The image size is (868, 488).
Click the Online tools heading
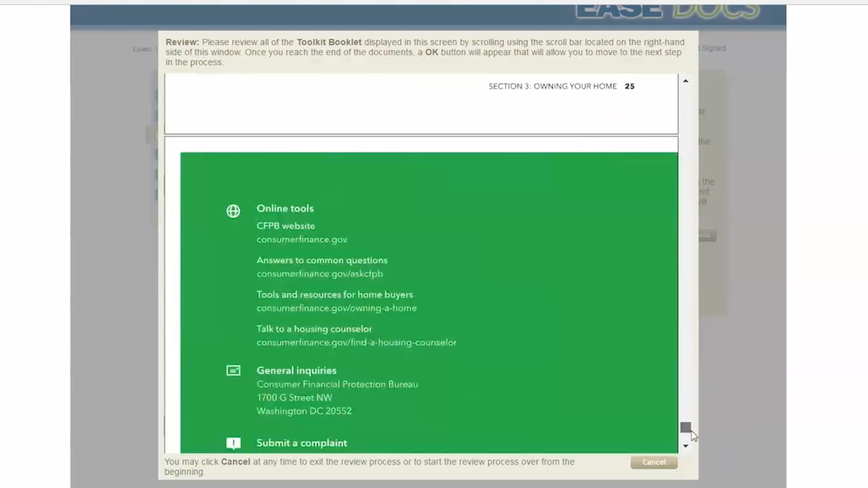tap(285, 209)
